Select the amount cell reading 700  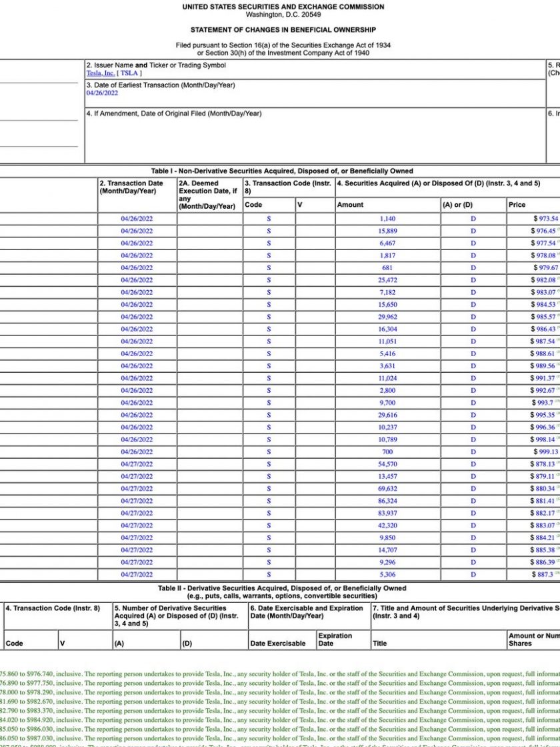[387, 452]
